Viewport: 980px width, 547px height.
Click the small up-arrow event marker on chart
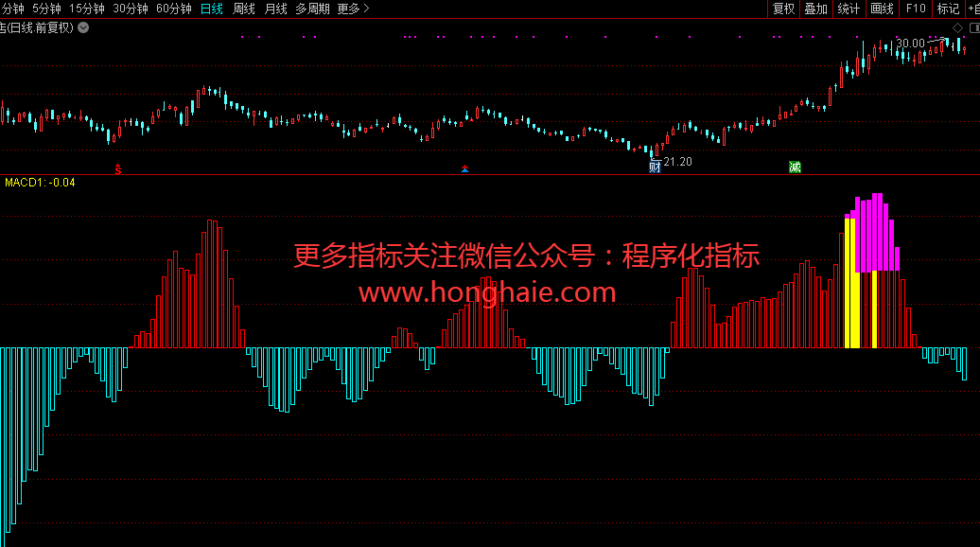tap(464, 169)
